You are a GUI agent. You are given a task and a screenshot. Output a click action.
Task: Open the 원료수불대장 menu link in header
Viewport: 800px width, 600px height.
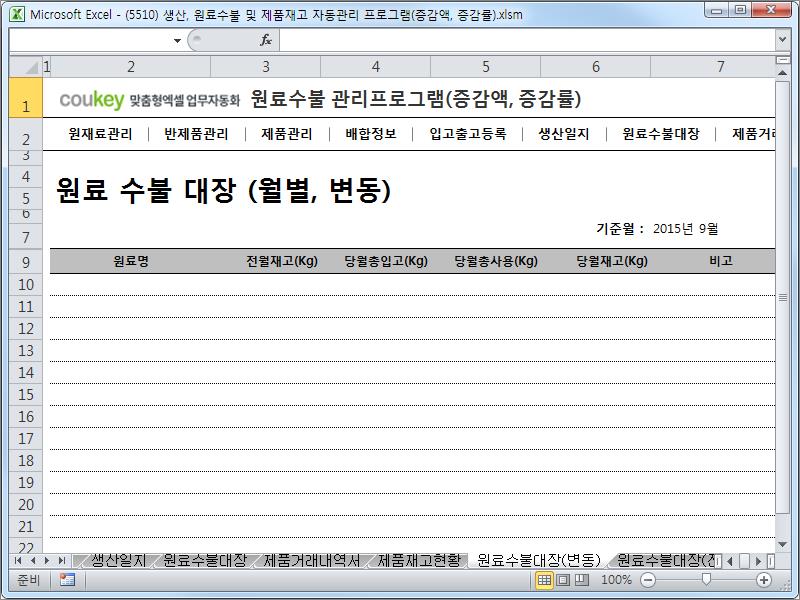click(660, 134)
